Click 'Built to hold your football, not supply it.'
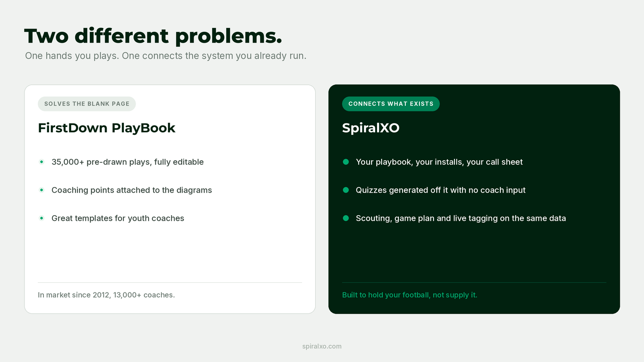644x362 pixels. point(410,295)
